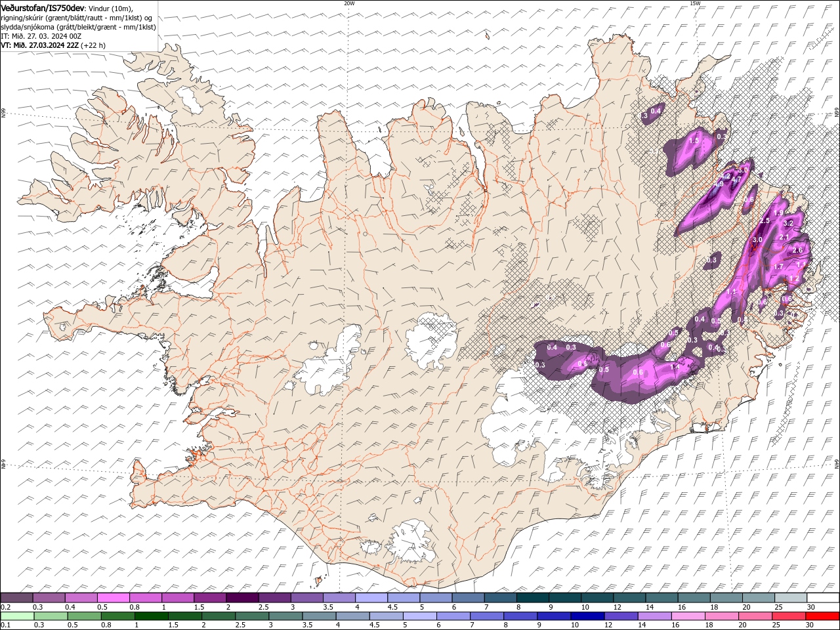Click the Veðurstofan/IS750dev title text

43,7
